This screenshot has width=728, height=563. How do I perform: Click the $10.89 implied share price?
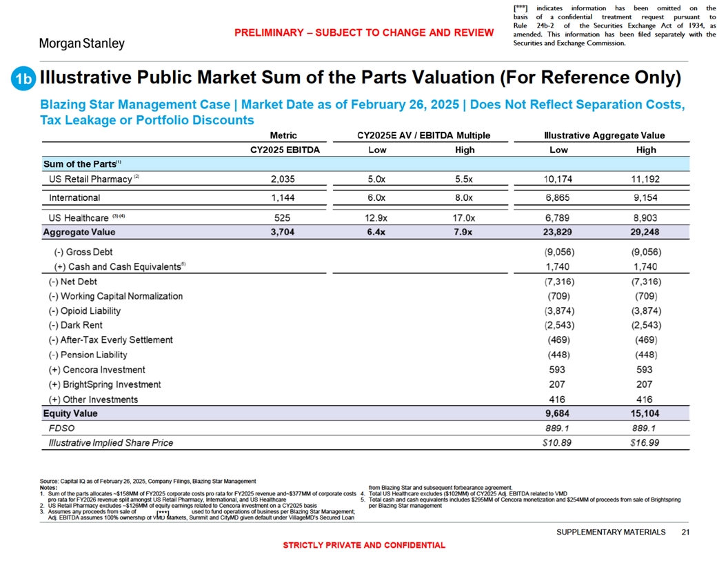[556, 443]
